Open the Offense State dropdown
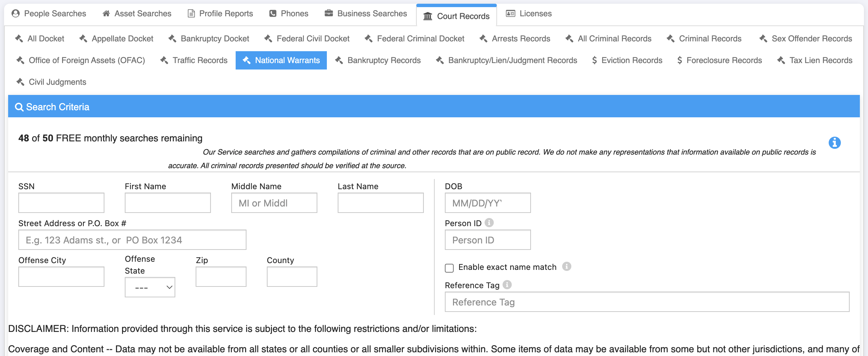 150,287
